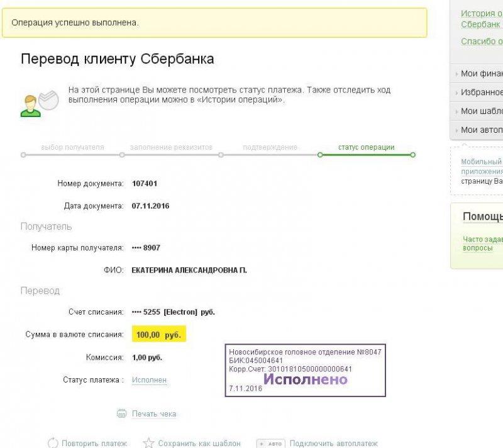The width and height of the screenshot is (503, 448).
Task: Click the circular arrows repeat payment icon
Action: [53, 443]
